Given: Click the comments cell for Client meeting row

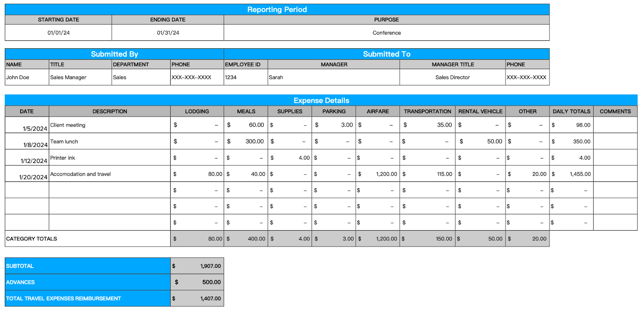Looking at the screenshot, I should tap(615, 125).
